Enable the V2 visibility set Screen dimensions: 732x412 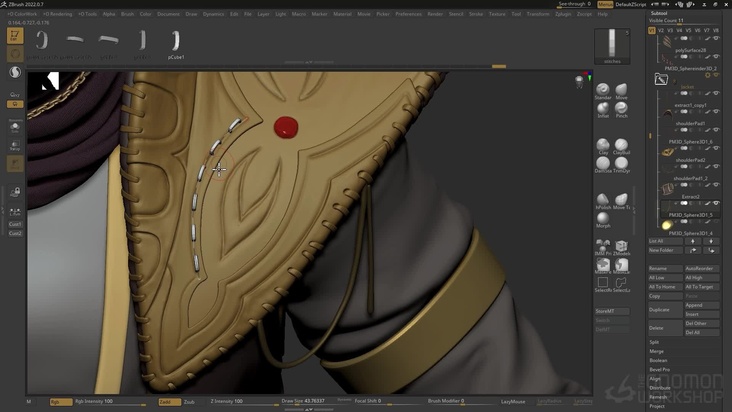[661, 30]
